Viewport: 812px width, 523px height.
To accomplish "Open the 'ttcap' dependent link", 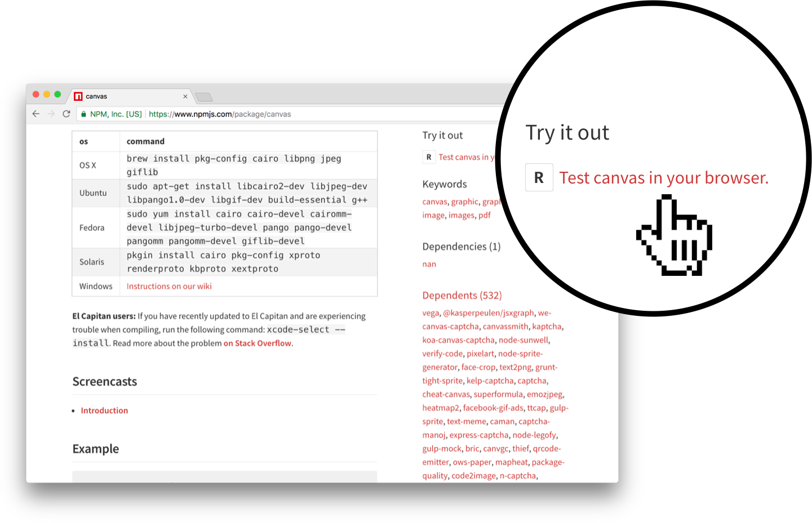I will pos(536,408).
